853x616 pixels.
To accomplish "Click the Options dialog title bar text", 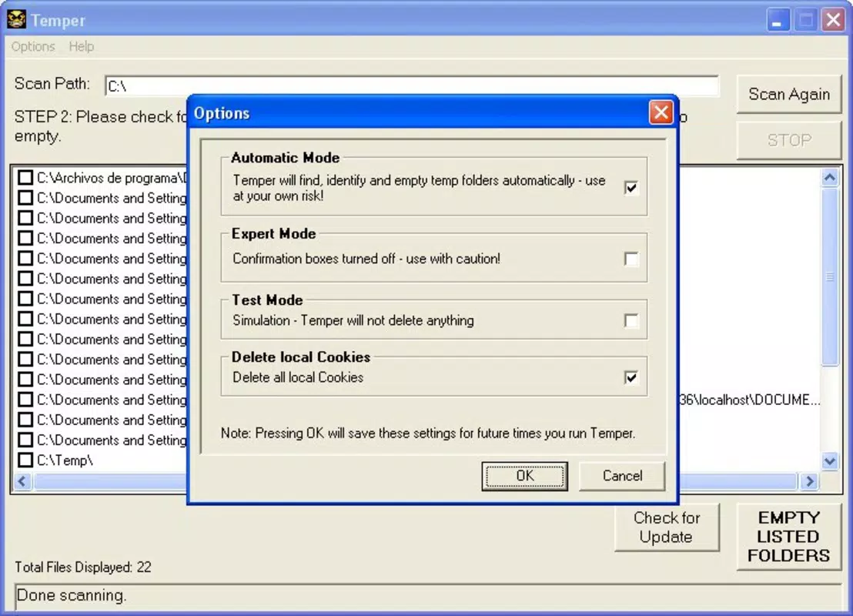I will (x=222, y=113).
